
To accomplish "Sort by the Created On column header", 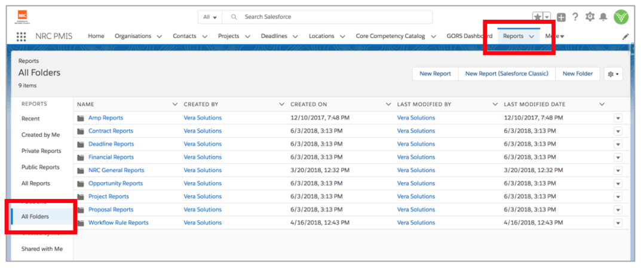I will pyautogui.click(x=309, y=105).
